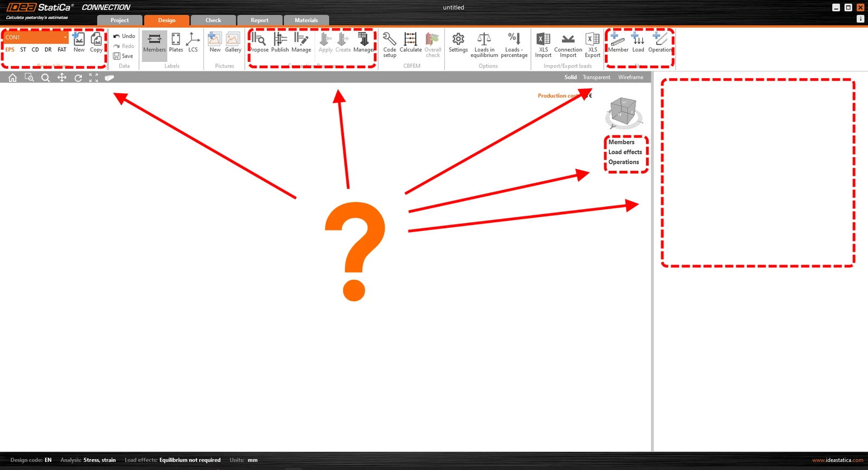The width and height of the screenshot is (868, 470).
Task: Open Connection Import
Action: point(568,44)
